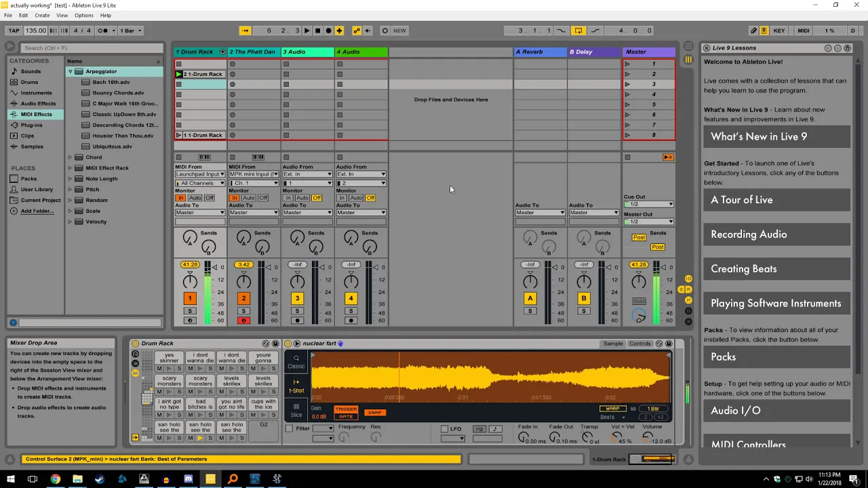
Task: Select Slice playback mode in Simpler
Action: (x=296, y=411)
